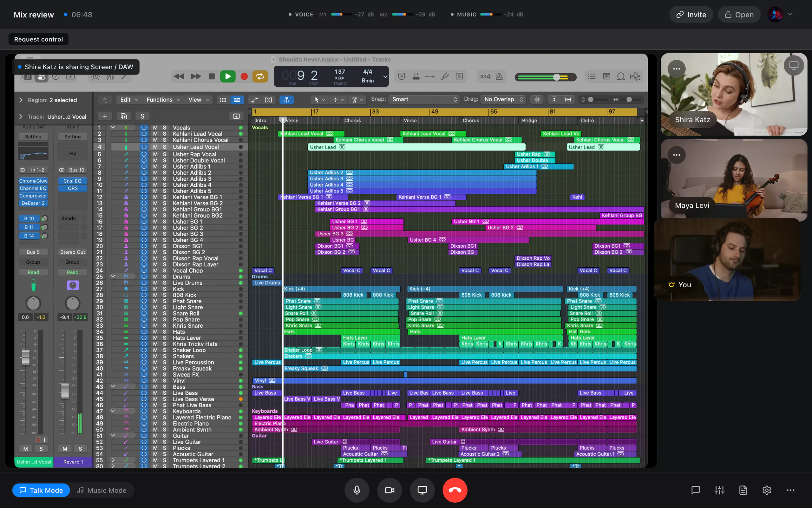Open the notes document icon

[x=743, y=490]
